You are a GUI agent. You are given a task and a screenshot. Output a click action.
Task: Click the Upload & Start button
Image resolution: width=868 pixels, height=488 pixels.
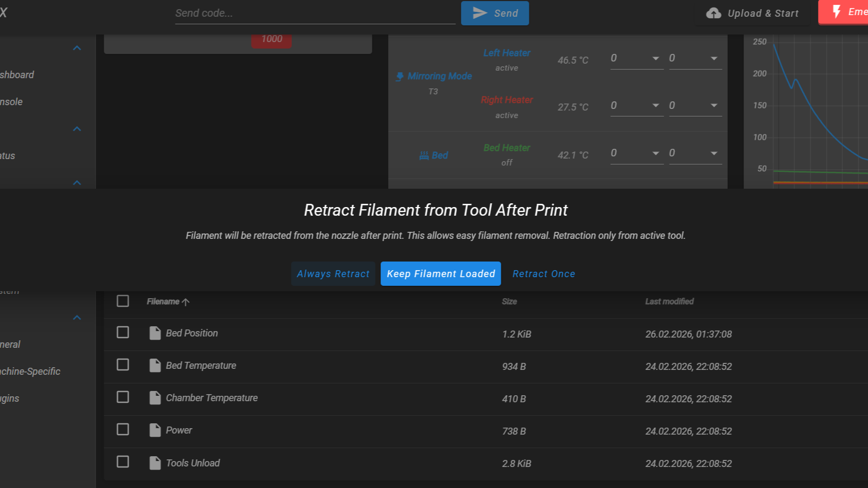tap(753, 13)
